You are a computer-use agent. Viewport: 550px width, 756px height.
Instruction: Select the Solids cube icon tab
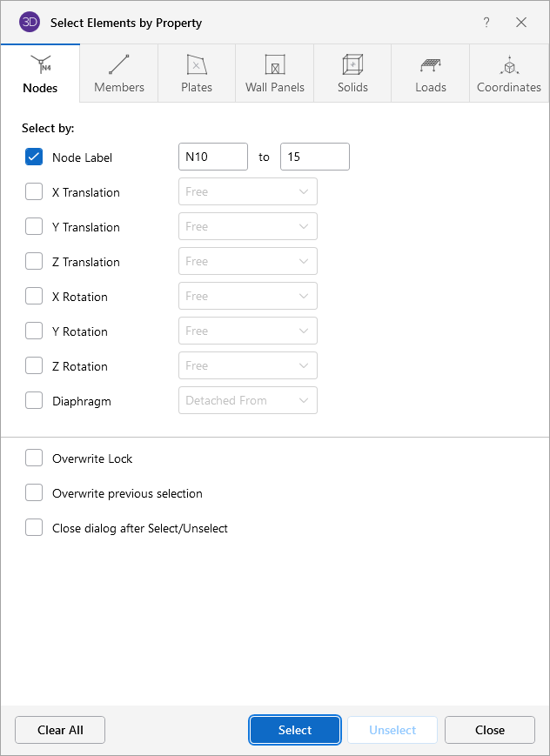(352, 65)
